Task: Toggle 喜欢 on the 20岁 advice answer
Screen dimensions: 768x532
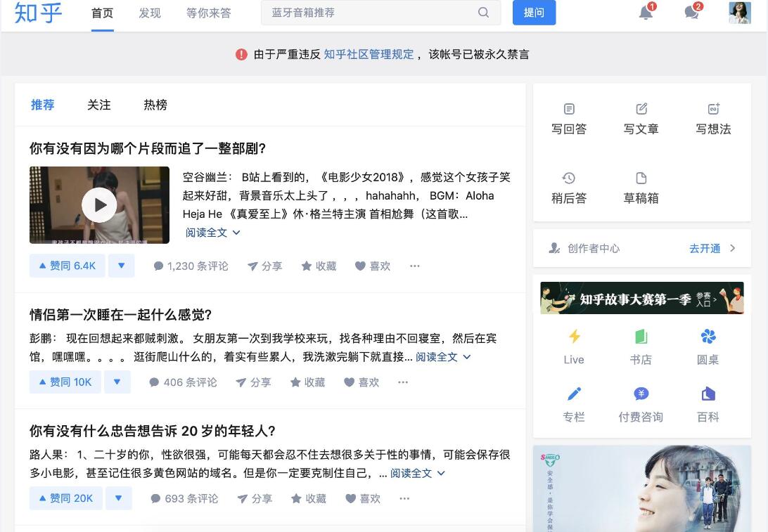Action: pos(362,499)
